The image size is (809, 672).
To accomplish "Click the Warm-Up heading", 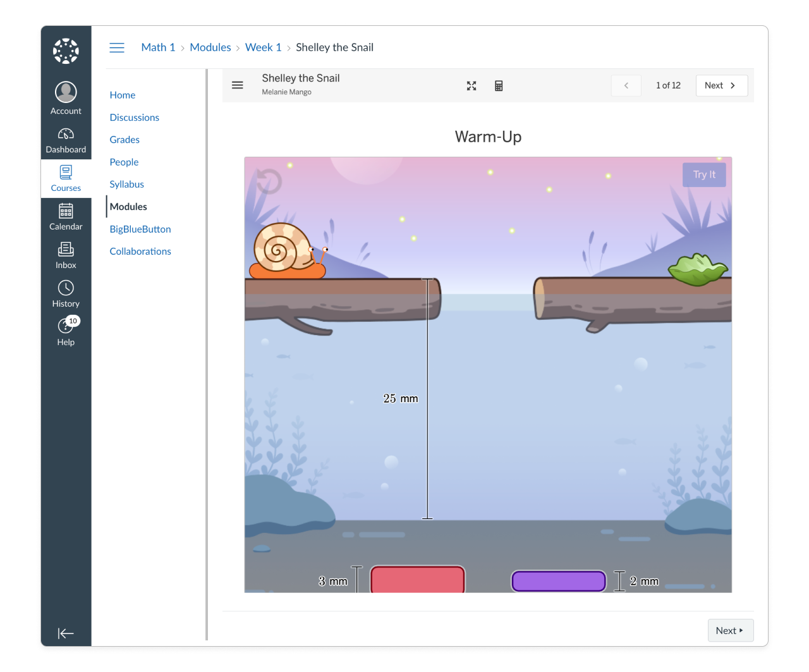I will coord(488,137).
